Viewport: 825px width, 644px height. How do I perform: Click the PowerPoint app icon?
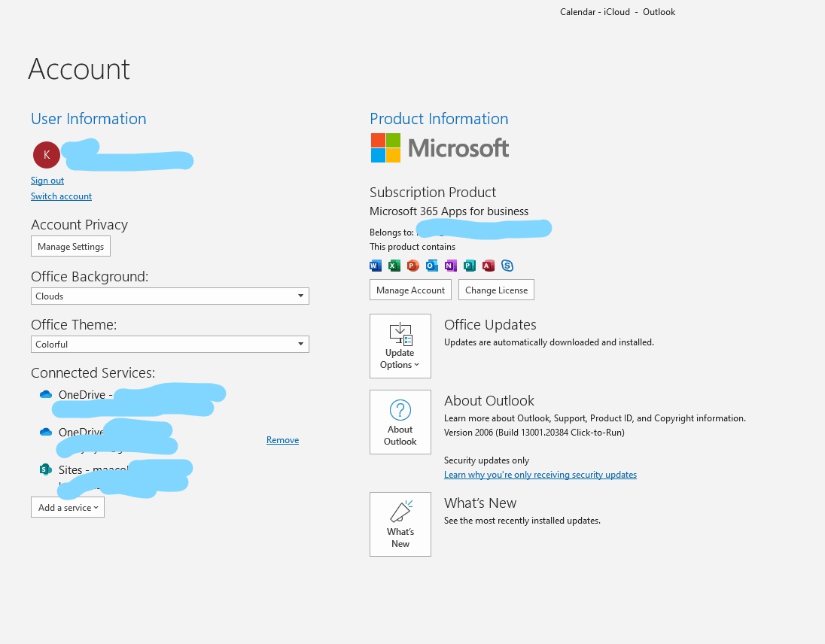413,266
